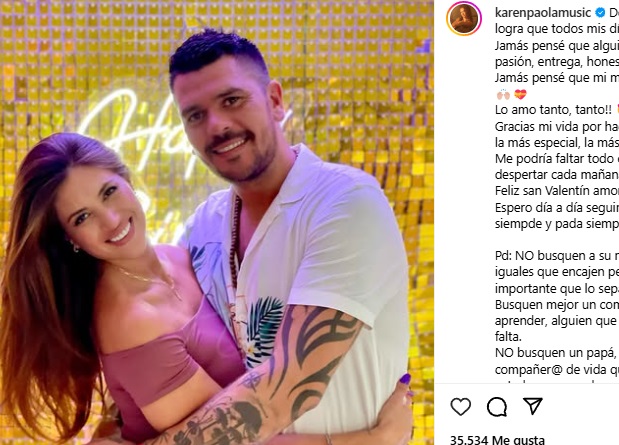Screen dimensions: 619x445
Task: Click the heart-with-ribbon emoji in the caption
Action: 520,94
